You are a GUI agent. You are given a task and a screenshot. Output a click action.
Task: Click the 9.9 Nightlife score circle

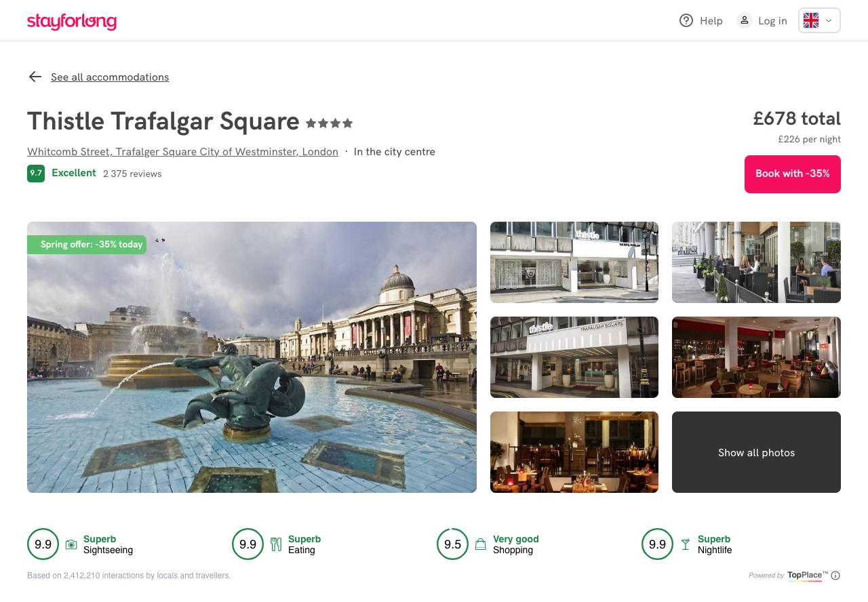[x=658, y=544]
